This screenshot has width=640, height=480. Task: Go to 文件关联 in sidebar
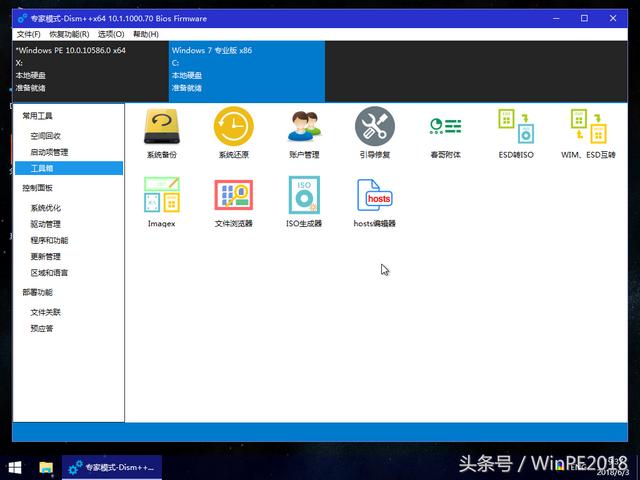pyautogui.click(x=45, y=312)
